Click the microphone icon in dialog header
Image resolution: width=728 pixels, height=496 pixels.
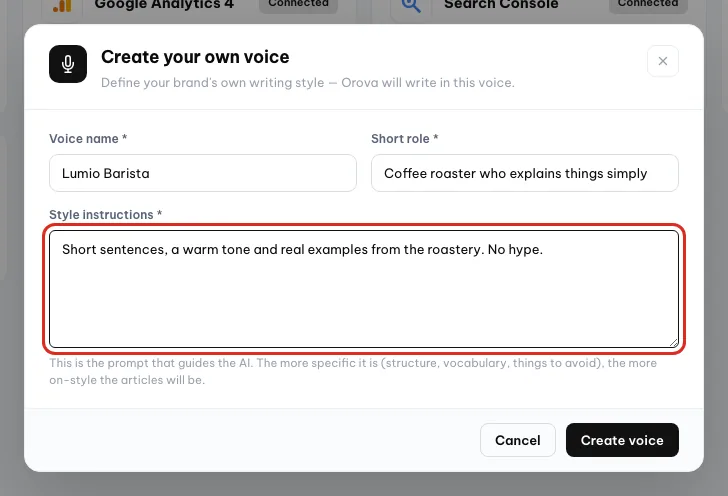[68, 64]
